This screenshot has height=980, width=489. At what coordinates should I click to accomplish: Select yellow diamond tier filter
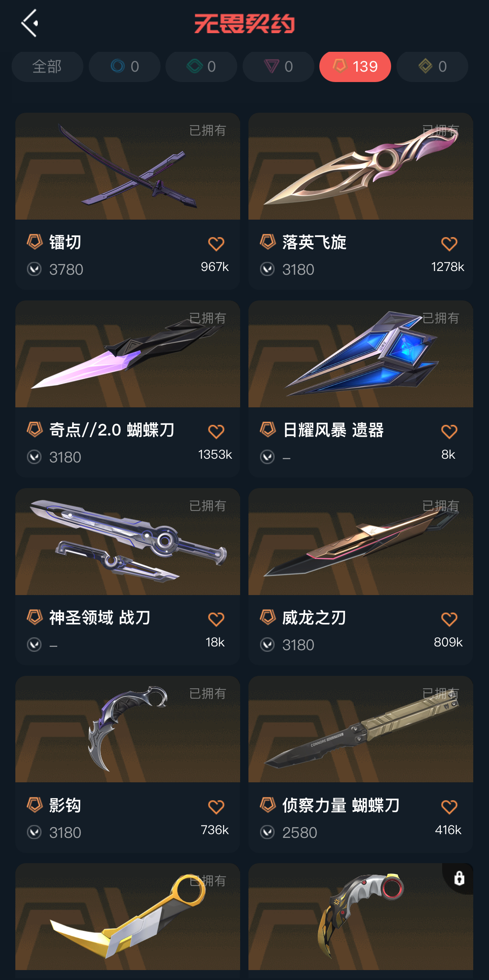click(432, 67)
